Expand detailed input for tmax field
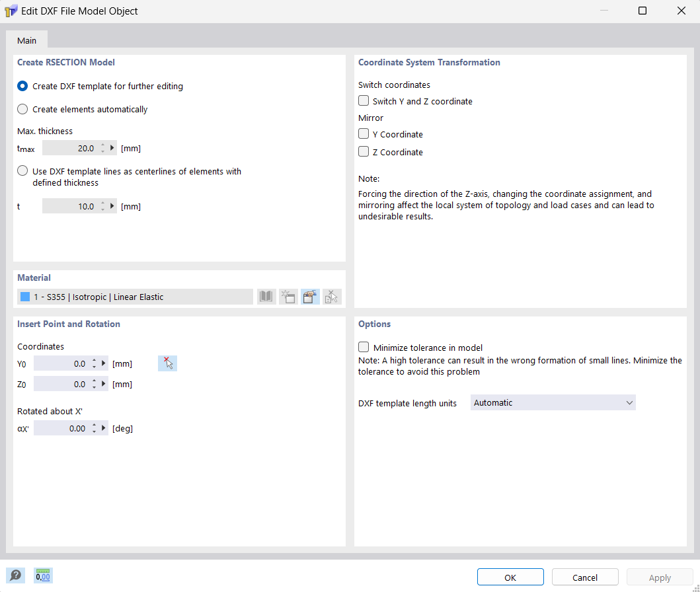700x592 pixels. click(112, 147)
